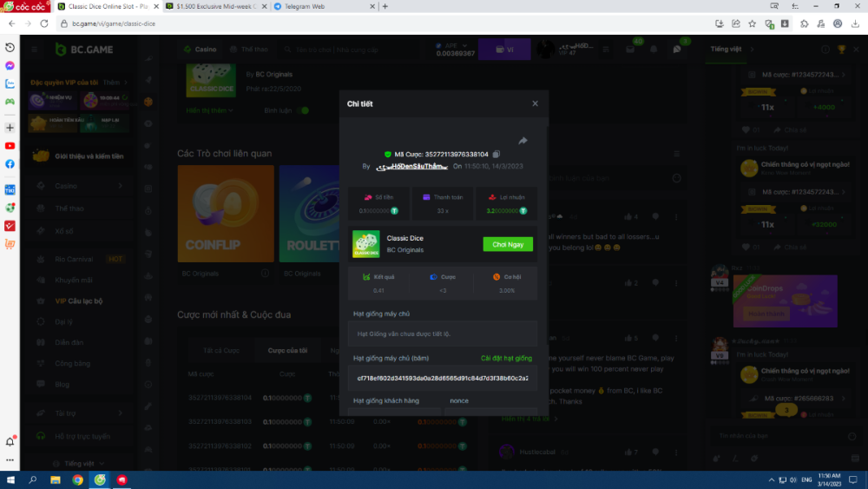Select the Cược của tôi tab
This screenshot has height=489, width=868.
[x=286, y=350]
